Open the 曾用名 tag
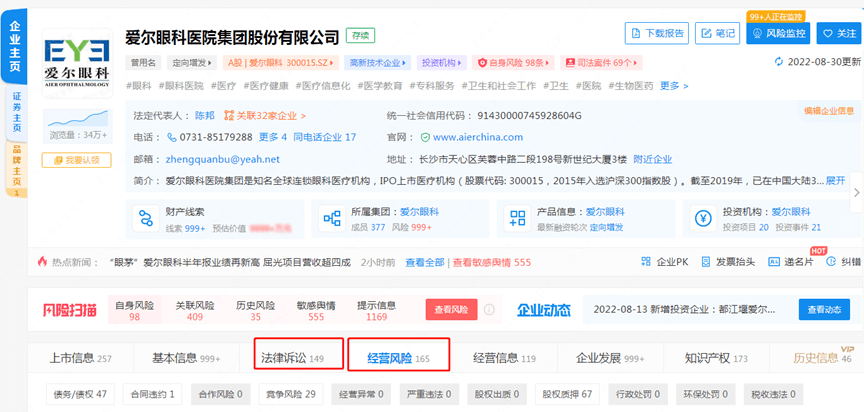 (144, 63)
